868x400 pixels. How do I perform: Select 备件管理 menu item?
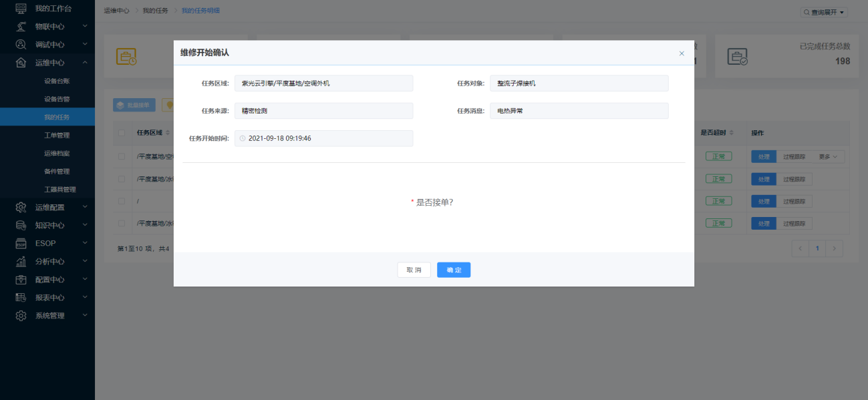(x=57, y=172)
